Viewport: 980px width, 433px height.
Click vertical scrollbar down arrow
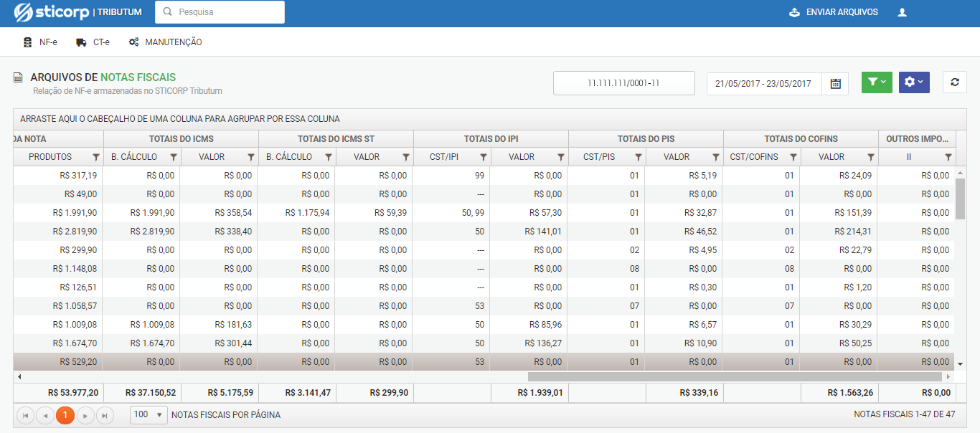pyautogui.click(x=961, y=364)
